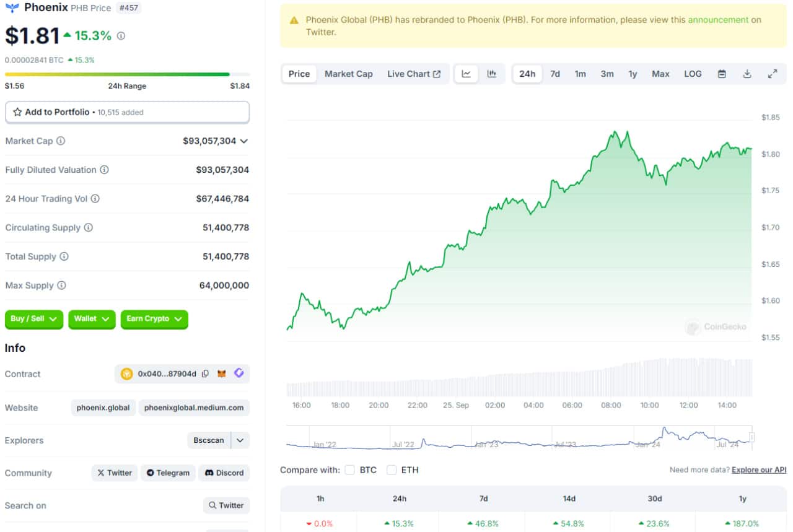Image resolution: width=793 pixels, height=532 pixels.
Task: Open the Discord community link
Action: point(224,473)
